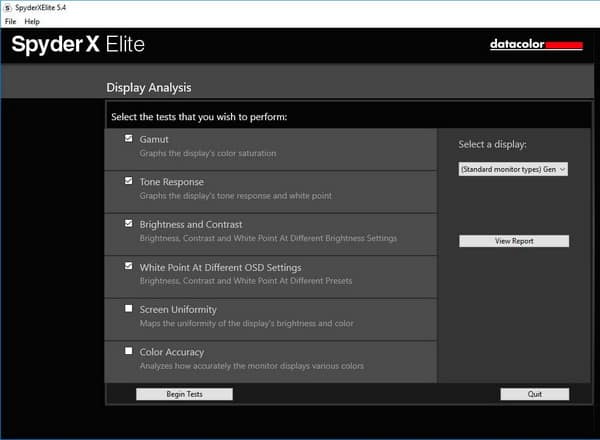Open the Help menu
This screenshot has height=440, width=600.
(32, 21)
